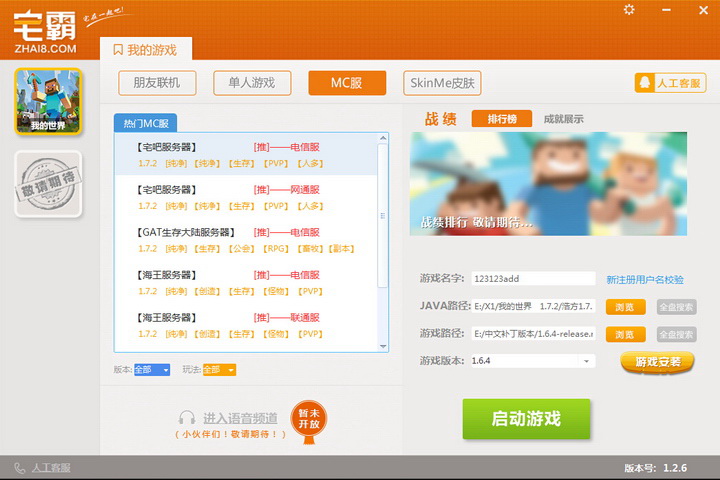The width and height of the screenshot is (720, 480).
Task: Switch to 成就展示 tab
Action: point(563,119)
